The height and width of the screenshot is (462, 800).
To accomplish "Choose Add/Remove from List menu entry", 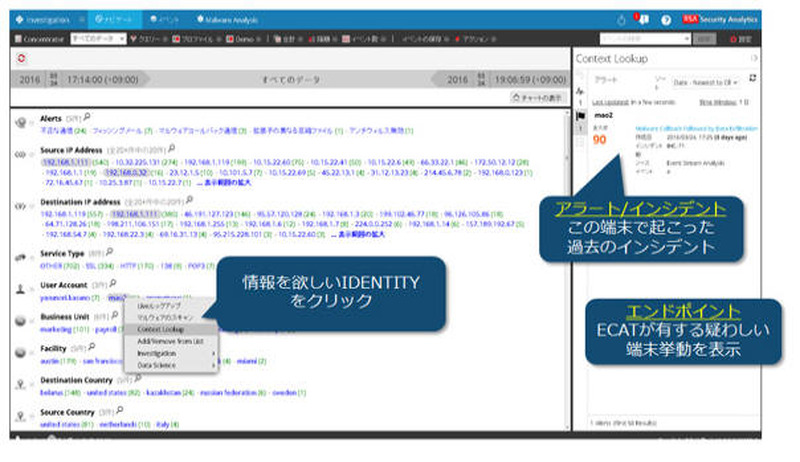I will 168,341.
